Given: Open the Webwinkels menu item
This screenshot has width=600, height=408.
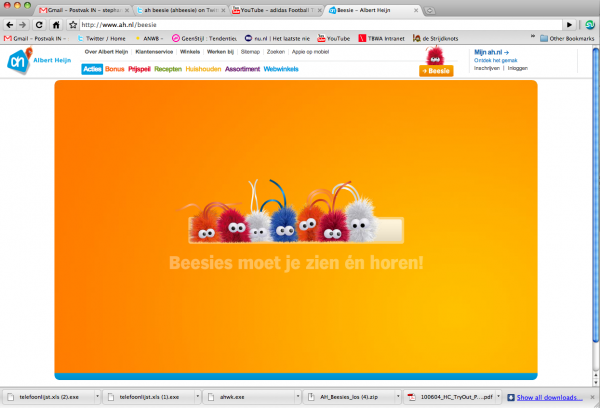Looking at the screenshot, I should [x=281, y=69].
